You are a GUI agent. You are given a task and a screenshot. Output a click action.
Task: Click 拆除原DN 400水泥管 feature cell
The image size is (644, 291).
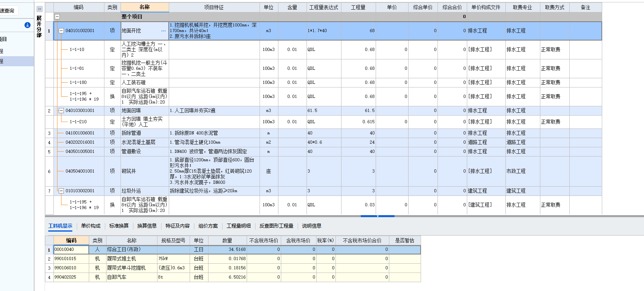(x=214, y=133)
